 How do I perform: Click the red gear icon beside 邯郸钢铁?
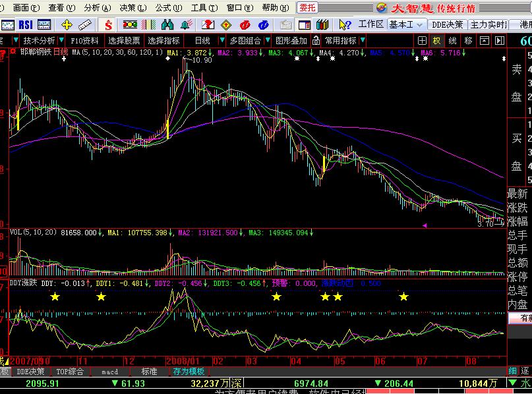(13, 51)
